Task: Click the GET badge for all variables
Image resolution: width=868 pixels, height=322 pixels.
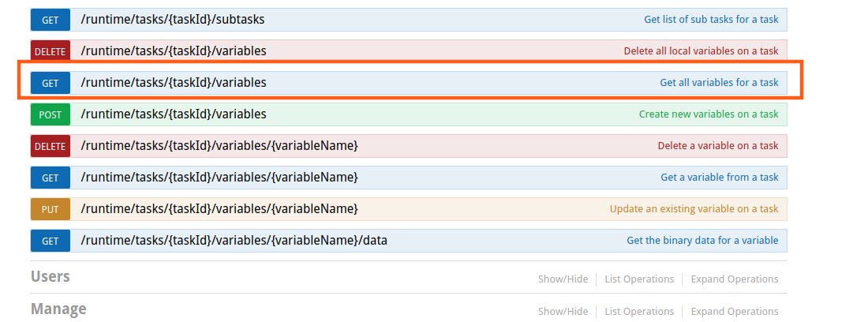Action: click(51, 83)
